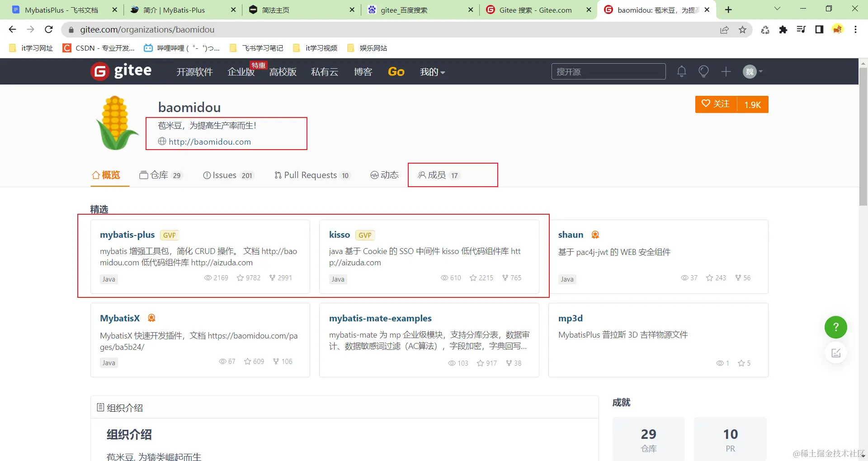Select the Issues tab
The width and height of the screenshot is (868, 461).
coord(228,175)
